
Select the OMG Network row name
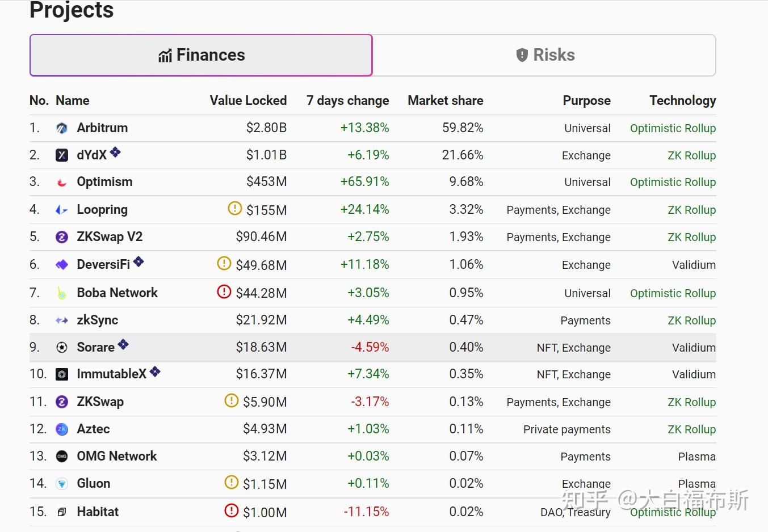(117, 457)
